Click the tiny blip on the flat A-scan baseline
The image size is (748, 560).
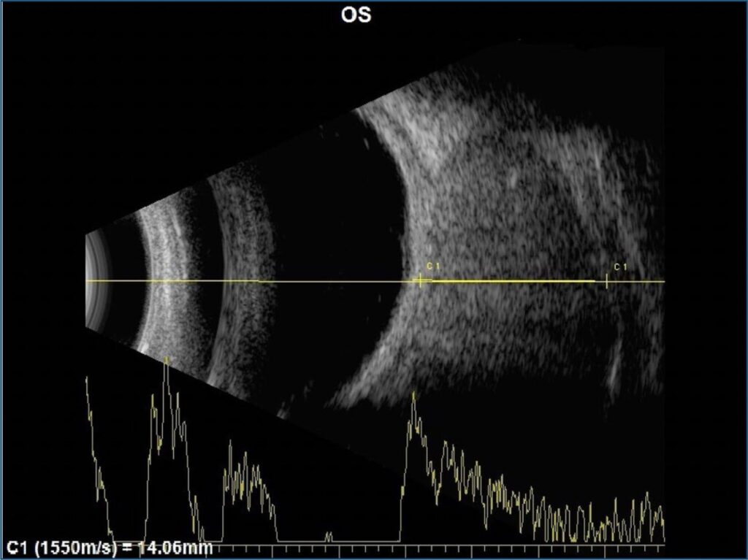click(328, 537)
